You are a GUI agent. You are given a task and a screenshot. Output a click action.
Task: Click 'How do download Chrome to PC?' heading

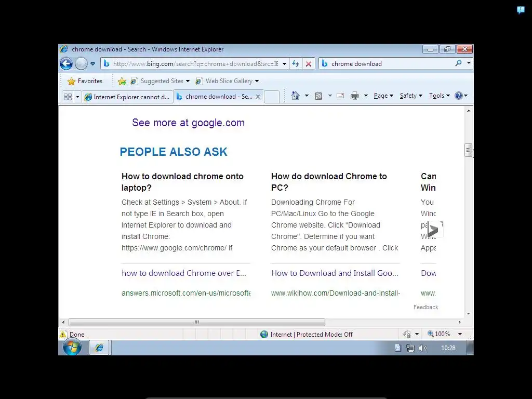(x=329, y=182)
